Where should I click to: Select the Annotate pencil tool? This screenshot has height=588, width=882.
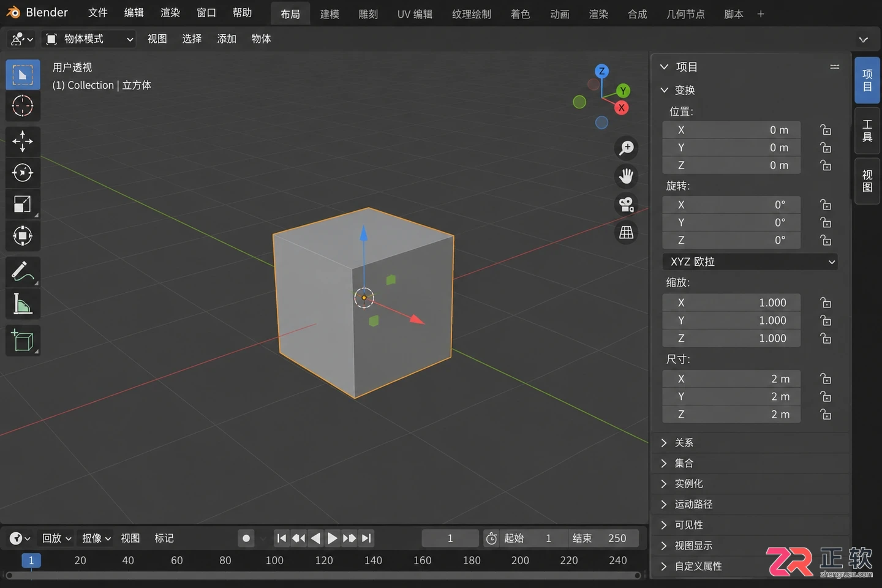coord(23,271)
